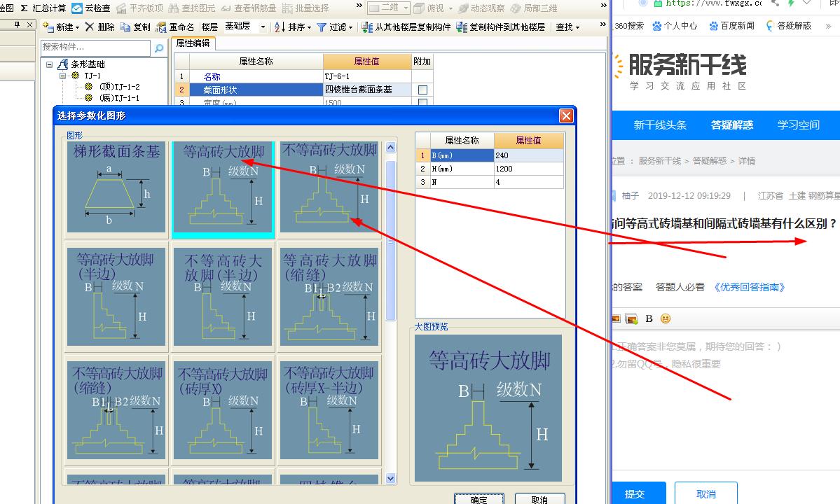Select the 等高砖大放脚(缩缝) thumbnail
This screenshot has height=504, width=840.
[329, 297]
